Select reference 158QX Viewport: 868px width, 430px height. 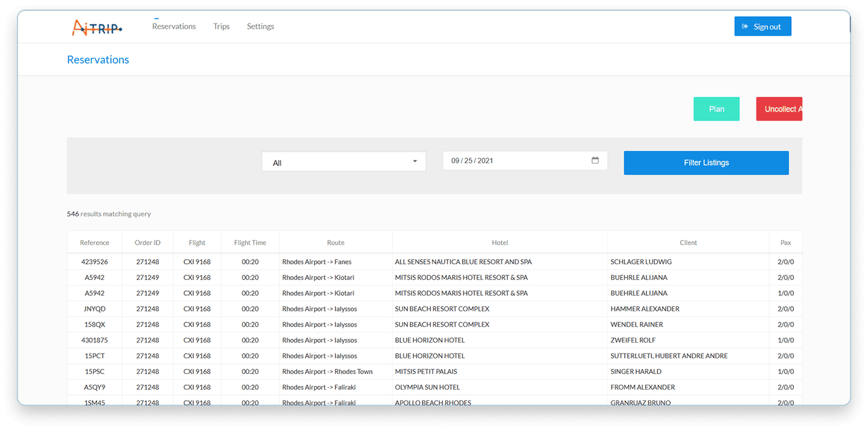pos(95,325)
